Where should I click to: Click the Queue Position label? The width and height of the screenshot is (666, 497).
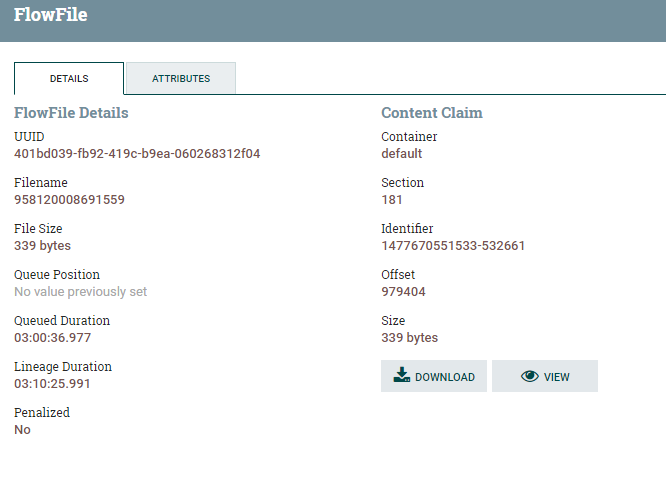coord(57,274)
